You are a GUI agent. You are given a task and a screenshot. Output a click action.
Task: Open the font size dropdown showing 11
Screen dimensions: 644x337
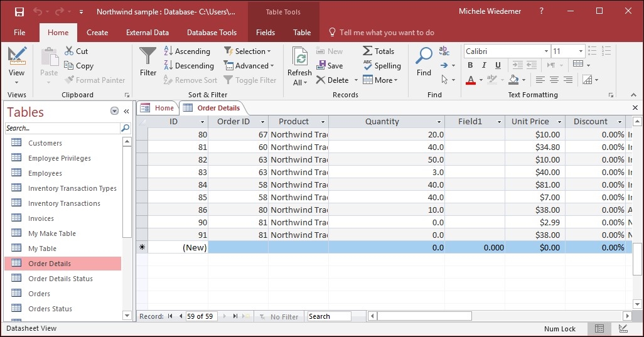[581, 51]
